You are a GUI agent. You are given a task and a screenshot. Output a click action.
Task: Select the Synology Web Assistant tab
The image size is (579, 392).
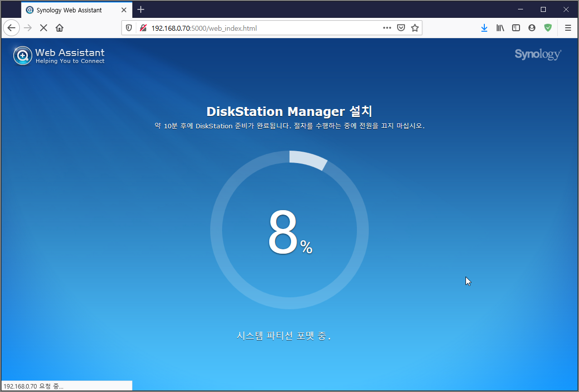pyautogui.click(x=76, y=10)
